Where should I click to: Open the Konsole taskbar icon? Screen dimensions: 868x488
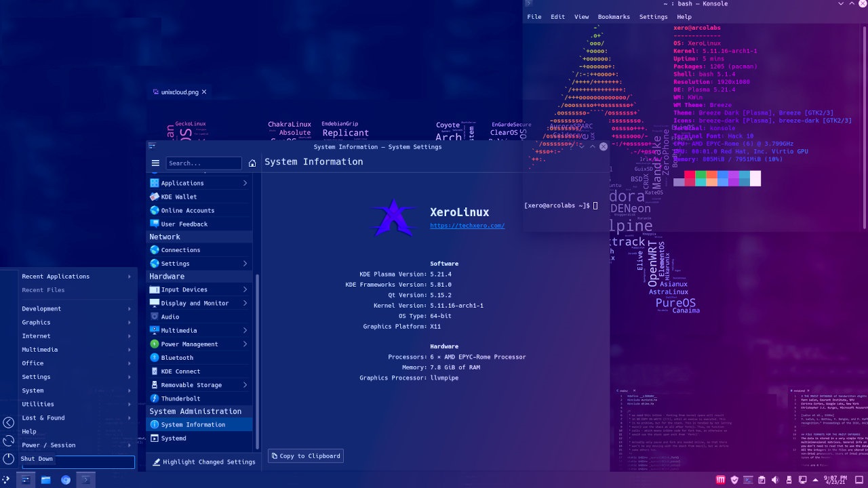(x=85, y=480)
